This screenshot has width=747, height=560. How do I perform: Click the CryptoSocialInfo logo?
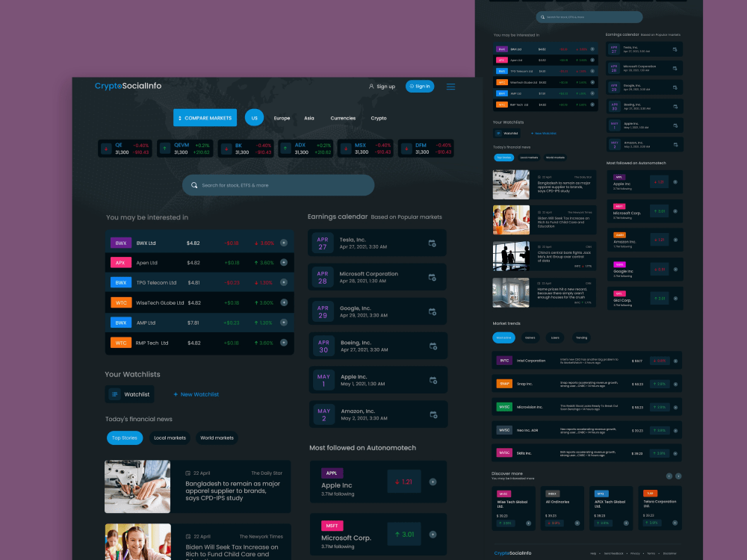pyautogui.click(x=128, y=86)
